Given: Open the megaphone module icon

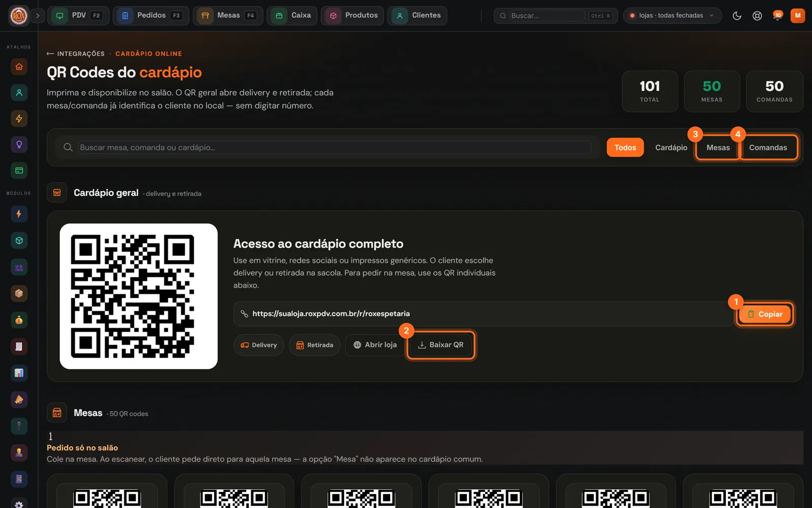Looking at the screenshot, I should (x=19, y=400).
